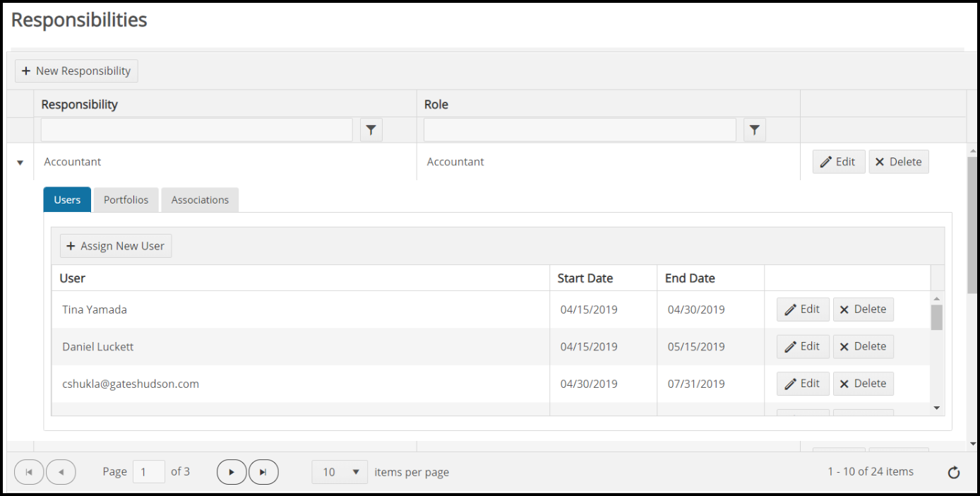Apply filter icon for Role column

point(755,130)
